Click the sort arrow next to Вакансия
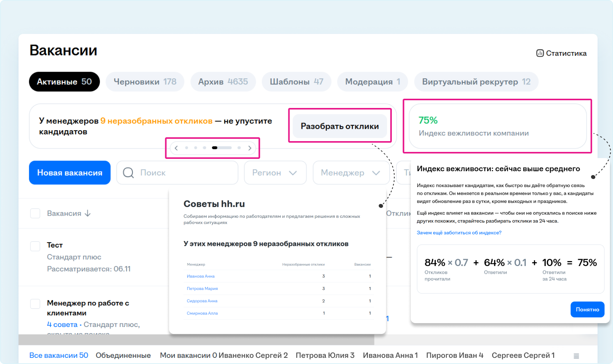 pyautogui.click(x=88, y=214)
